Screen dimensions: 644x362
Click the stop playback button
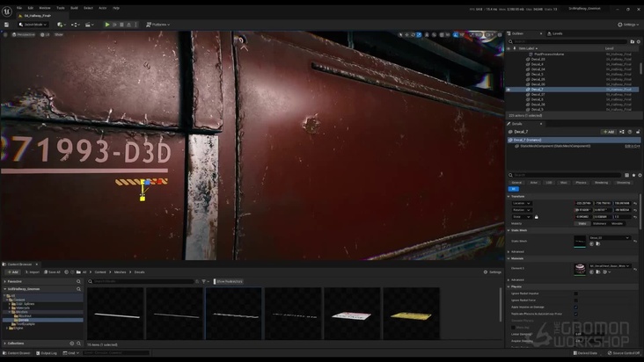121,25
